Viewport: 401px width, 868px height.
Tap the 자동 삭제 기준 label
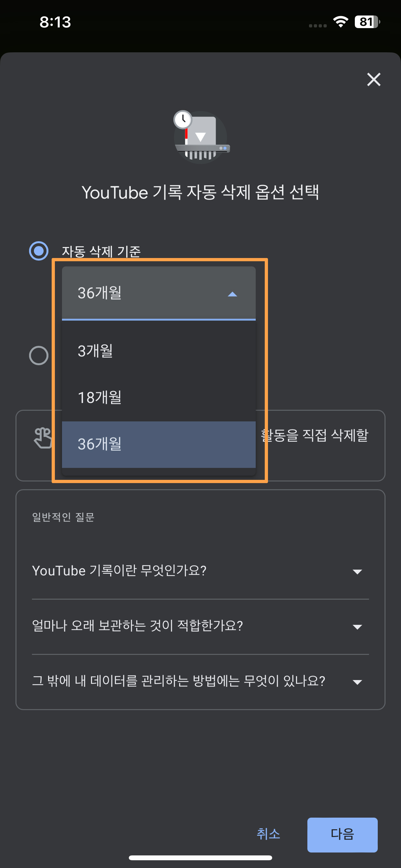pyautogui.click(x=101, y=251)
